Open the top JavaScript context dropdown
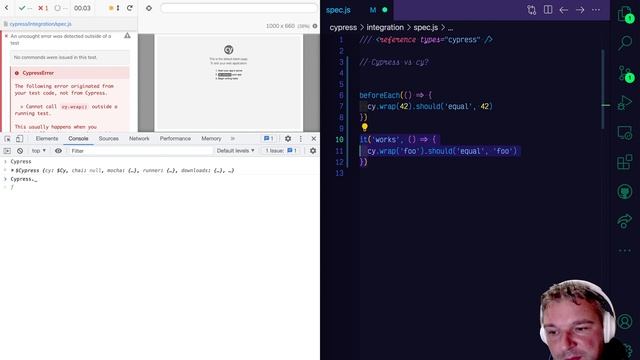Image resolution: width=640 pixels, height=360 pixels. click(x=39, y=151)
